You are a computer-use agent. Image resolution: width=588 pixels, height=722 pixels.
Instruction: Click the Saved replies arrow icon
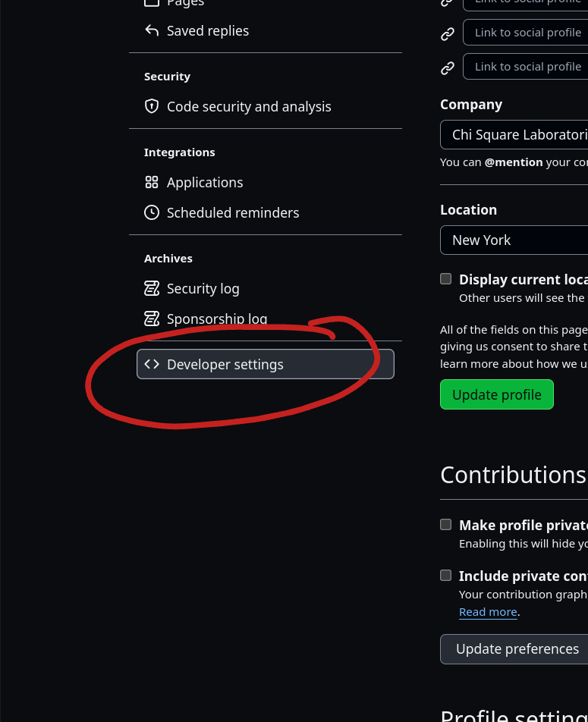(152, 31)
